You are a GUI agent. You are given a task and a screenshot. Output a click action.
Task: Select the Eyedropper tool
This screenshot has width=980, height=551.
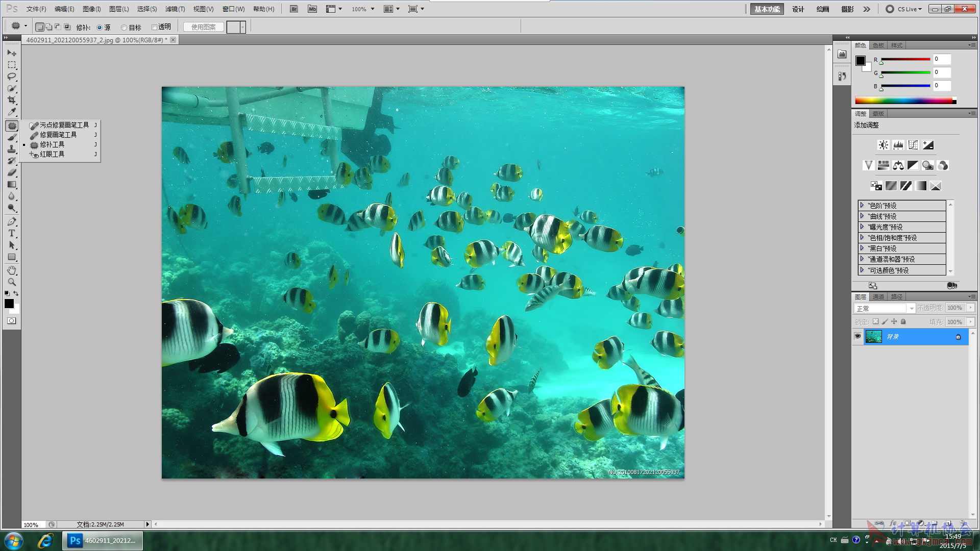click(12, 112)
